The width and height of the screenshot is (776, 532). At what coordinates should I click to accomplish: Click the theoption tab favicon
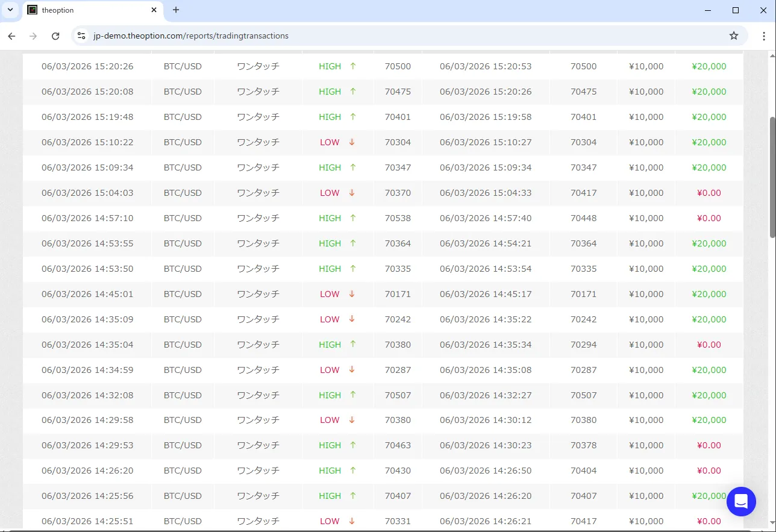click(x=33, y=10)
